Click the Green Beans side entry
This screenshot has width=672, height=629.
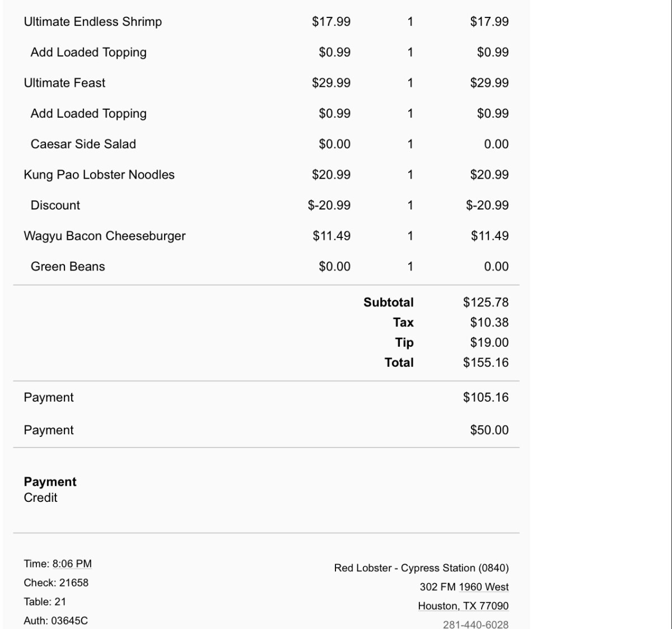[x=68, y=267]
